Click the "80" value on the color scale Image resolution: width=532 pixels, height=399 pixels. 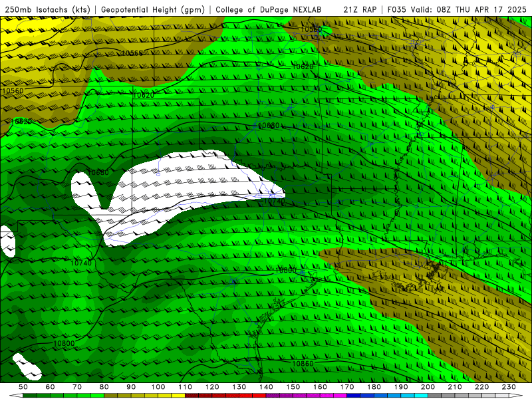click(104, 387)
